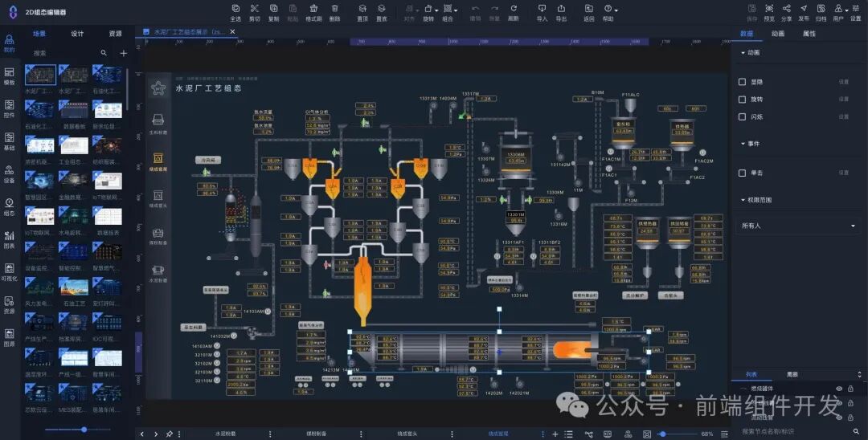Click the 分享 share icon
Image resolution: width=868 pixels, height=440 pixels.
click(787, 8)
